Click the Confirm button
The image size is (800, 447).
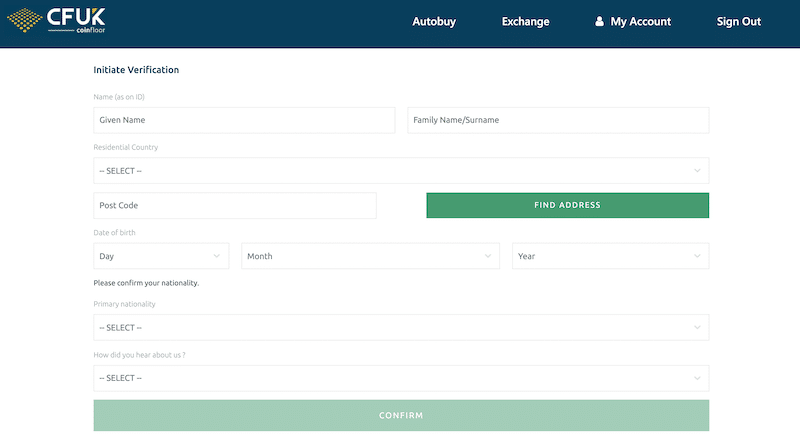pos(401,415)
